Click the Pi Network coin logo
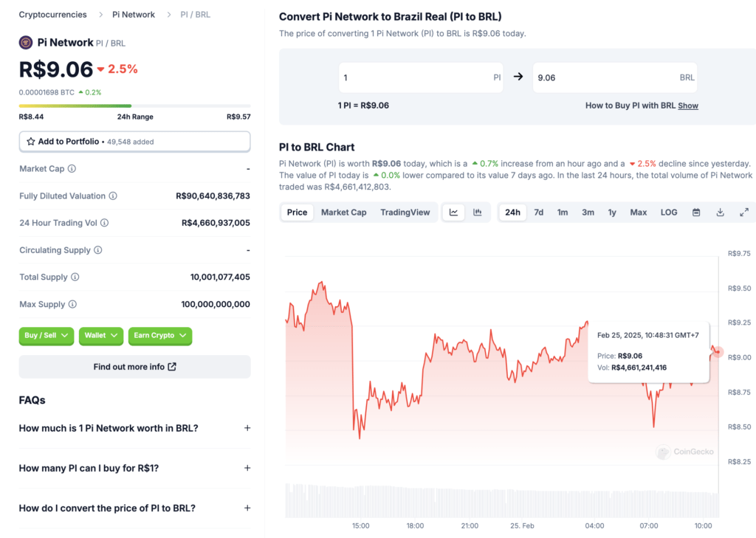Screen dimensions: 756x538 (26, 42)
